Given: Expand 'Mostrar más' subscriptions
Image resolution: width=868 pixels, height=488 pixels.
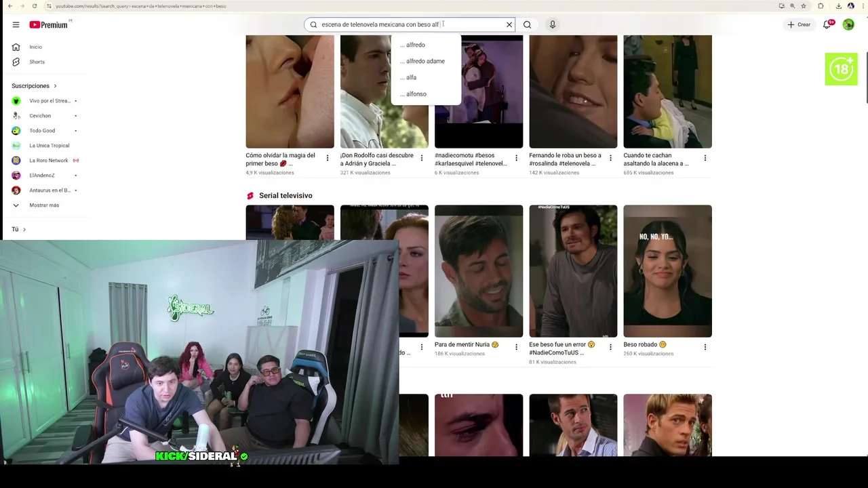Looking at the screenshot, I should coord(44,205).
